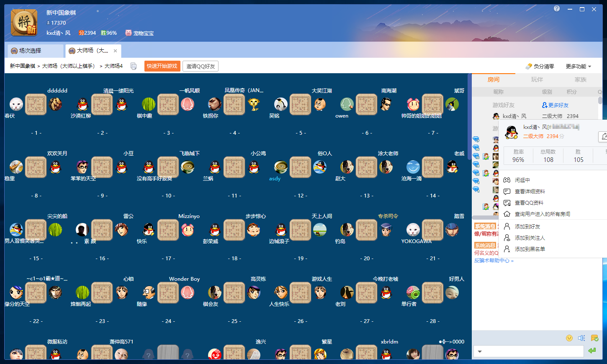This screenshot has width=607, height=364.
Task: Click the table label '- 19 -'
Action: point(301,258)
